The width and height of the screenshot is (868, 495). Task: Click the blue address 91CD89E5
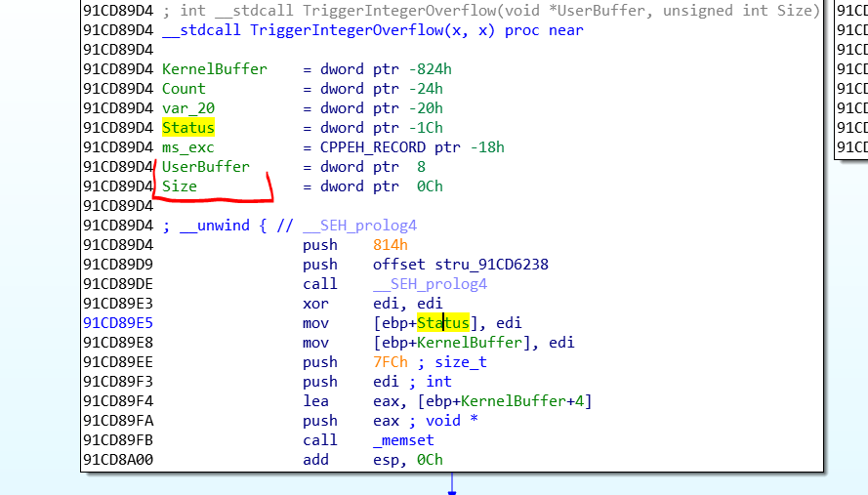(118, 323)
